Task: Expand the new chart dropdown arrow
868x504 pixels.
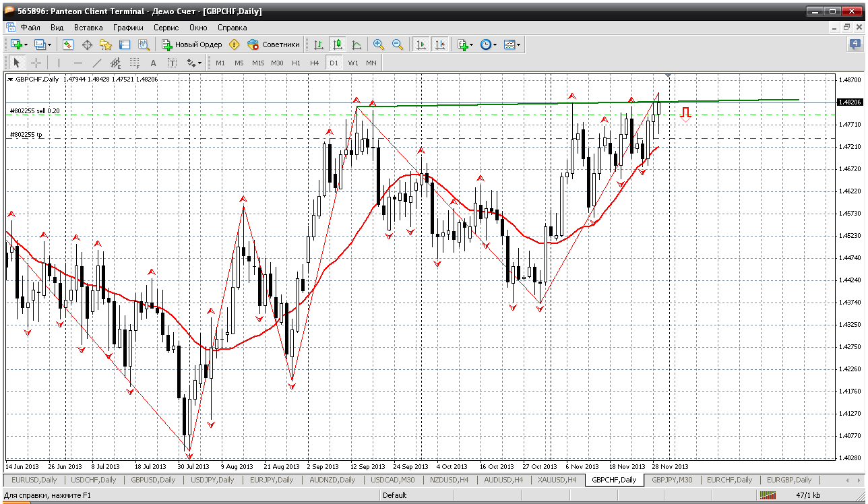Action: coord(26,44)
